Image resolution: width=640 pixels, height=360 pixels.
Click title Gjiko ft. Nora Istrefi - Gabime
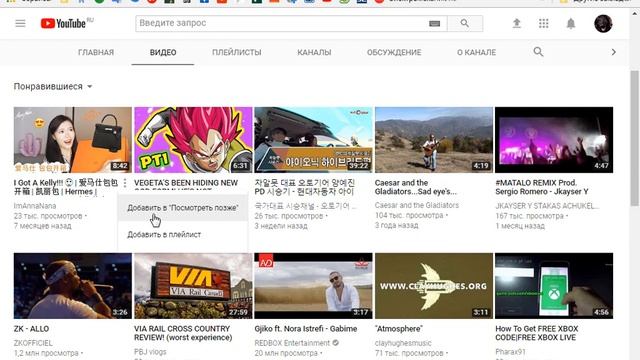(306, 329)
